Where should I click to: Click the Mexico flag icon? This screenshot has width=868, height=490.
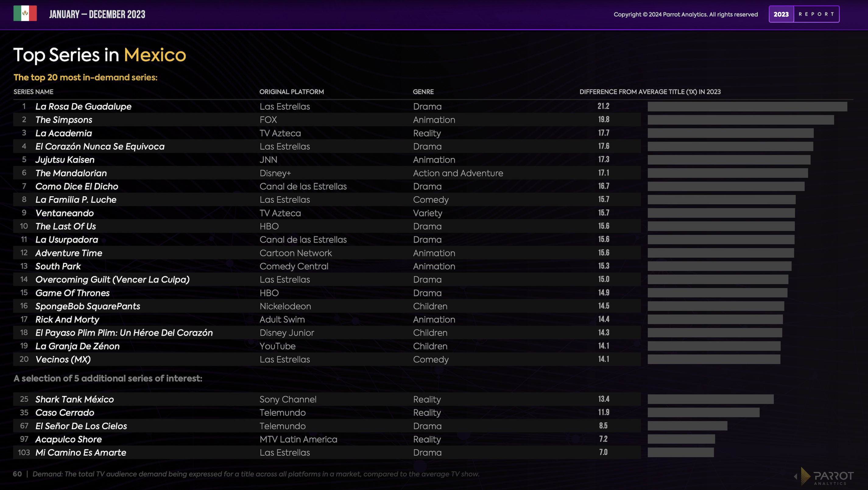[25, 14]
